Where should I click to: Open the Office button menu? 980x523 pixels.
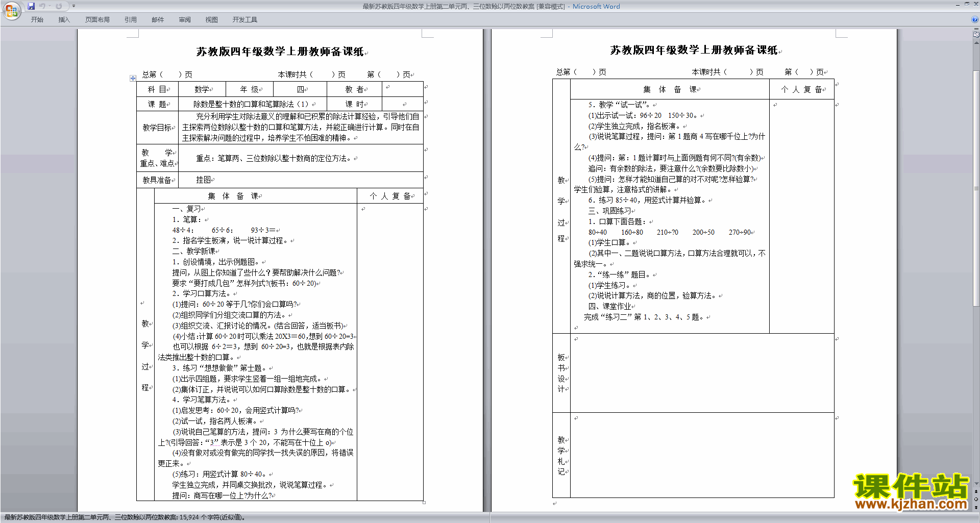(x=11, y=11)
